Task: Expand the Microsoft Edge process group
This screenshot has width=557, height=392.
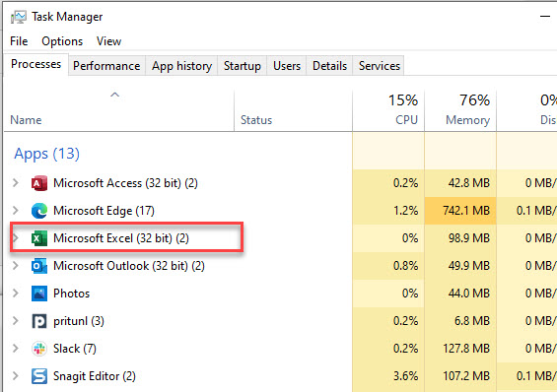Action: pos(15,211)
